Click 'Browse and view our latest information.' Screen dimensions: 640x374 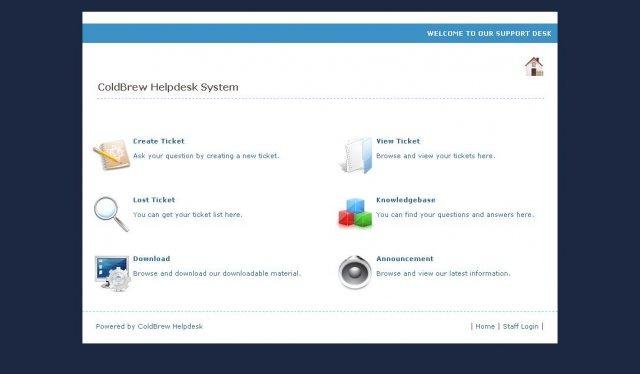pyautogui.click(x=443, y=273)
